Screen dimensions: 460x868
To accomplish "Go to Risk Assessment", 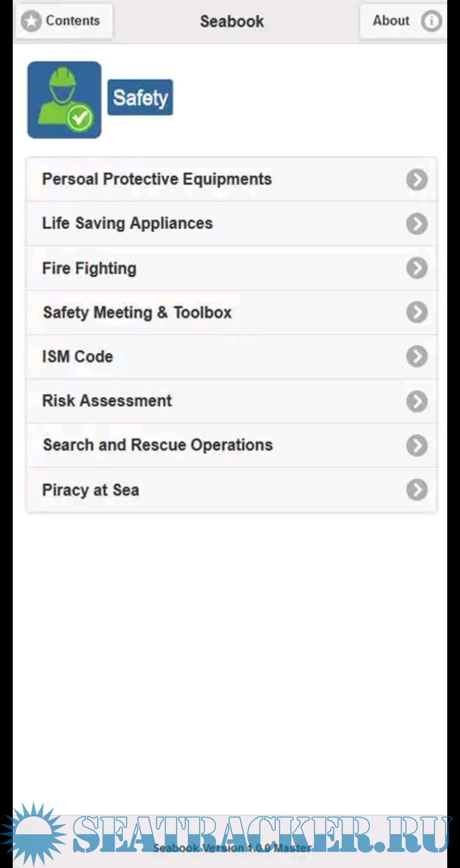I will (107, 401).
